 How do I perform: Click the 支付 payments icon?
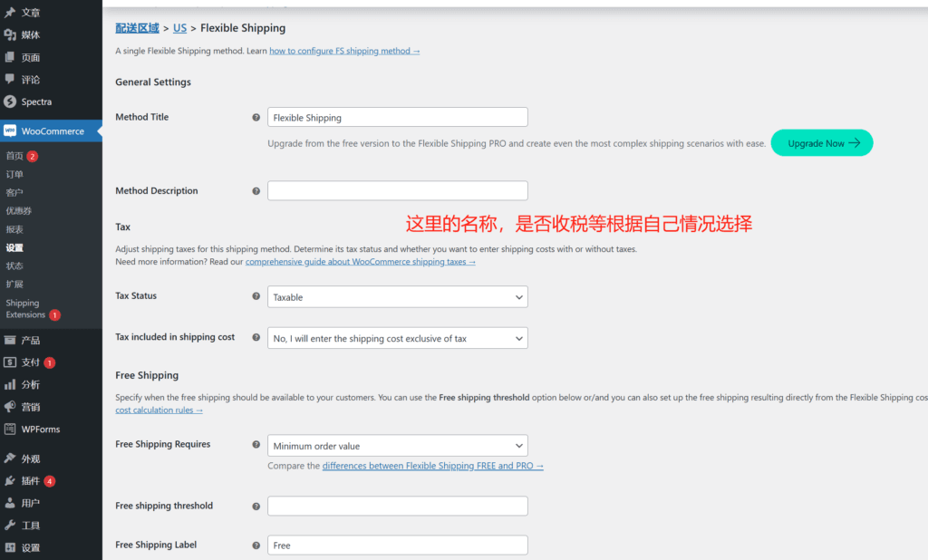[x=9, y=362]
